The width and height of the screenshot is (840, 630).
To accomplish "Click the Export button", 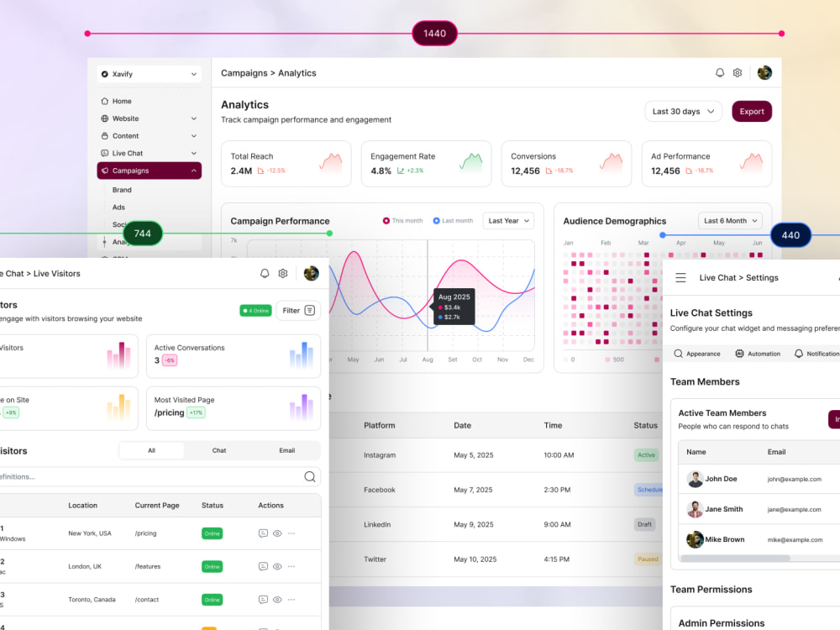I will 752,112.
